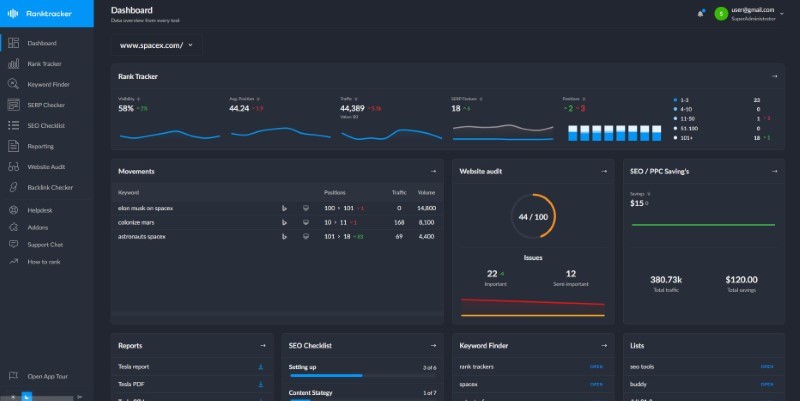Click desktop device icon for colonize mars

tap(306, 222)
